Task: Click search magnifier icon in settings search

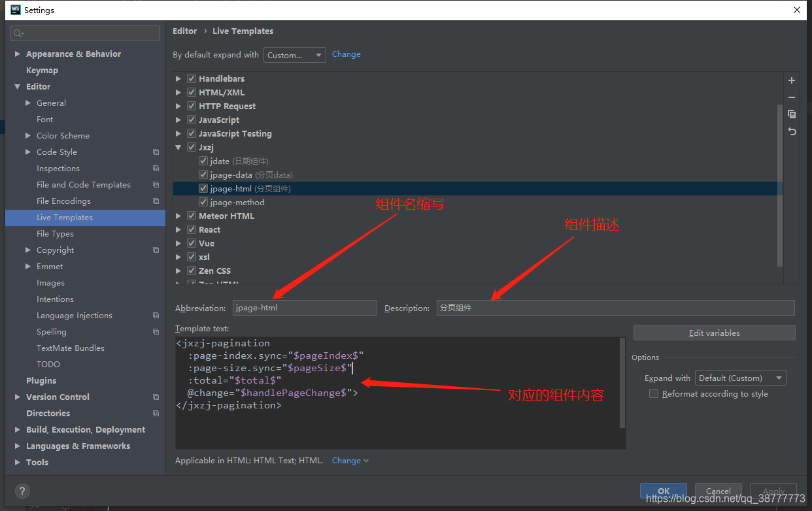Action: pyautogui.click(x=18, y=33)
